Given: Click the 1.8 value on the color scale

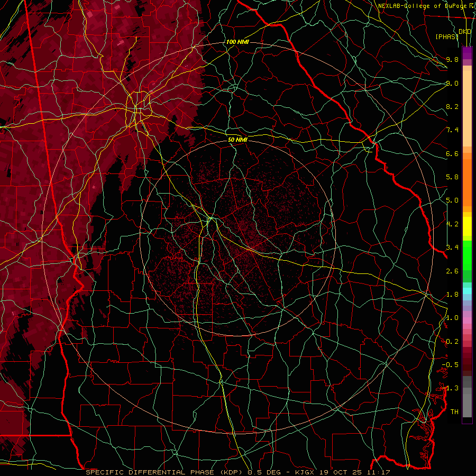Looking at the screenshot, I should click(452, 295).
